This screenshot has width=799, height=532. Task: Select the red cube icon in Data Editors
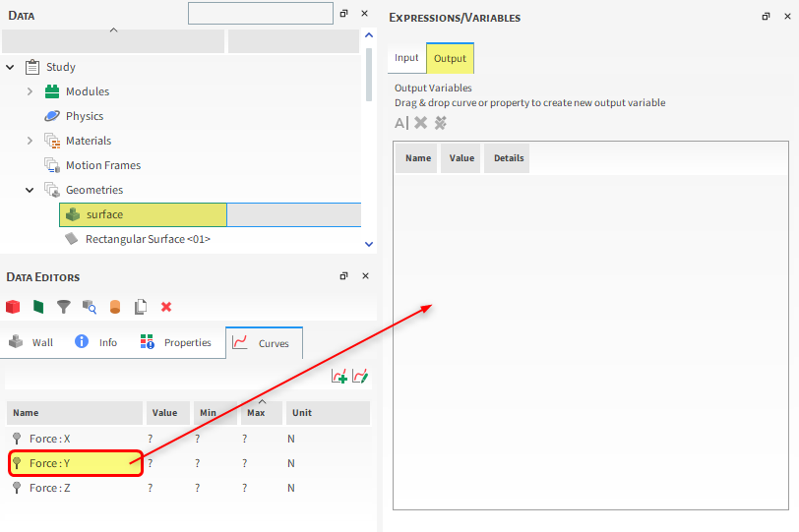[13, 307]
